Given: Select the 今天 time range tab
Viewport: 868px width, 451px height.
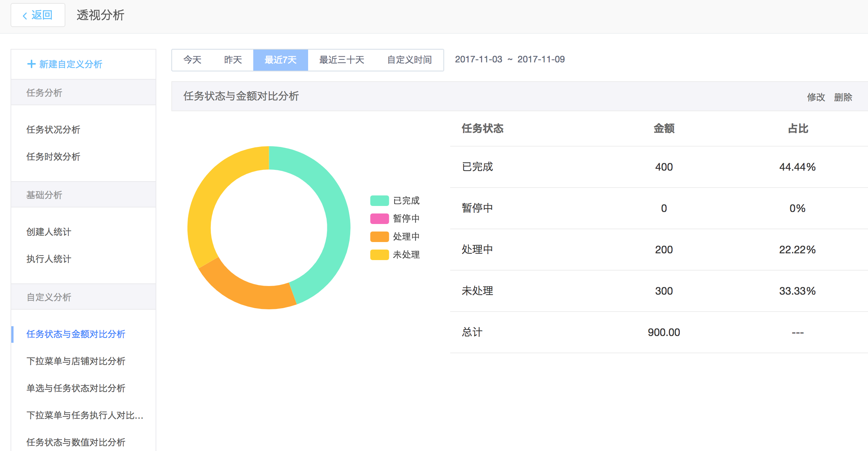Looking at the screenshot, I should coord(192,60).
